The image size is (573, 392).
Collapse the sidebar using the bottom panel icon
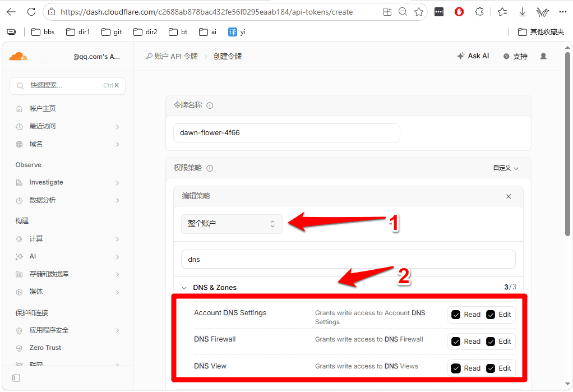[16, 378]
